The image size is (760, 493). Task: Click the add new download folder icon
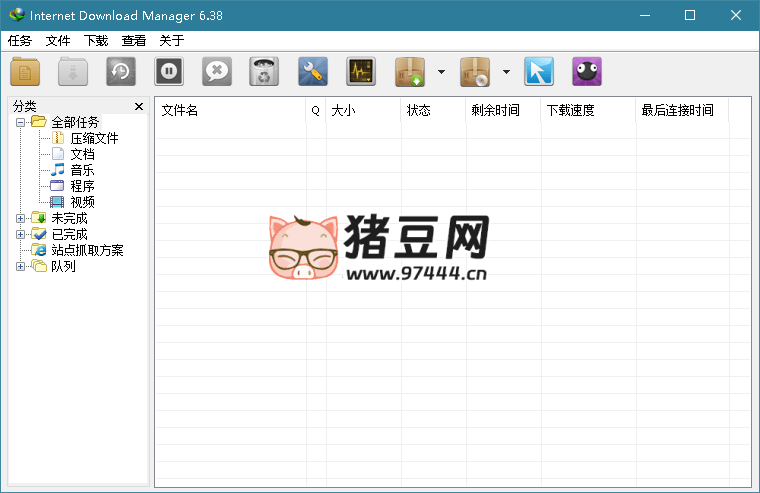[x=26, y=72]
